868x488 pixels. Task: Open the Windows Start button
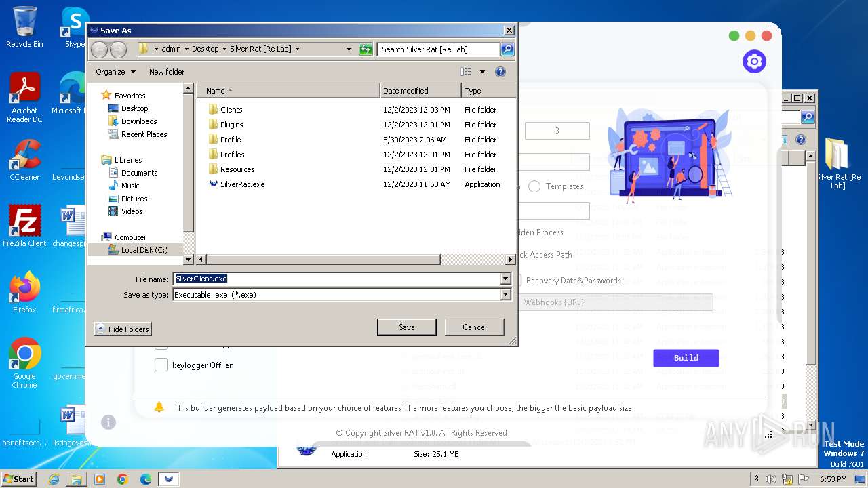[18, 479]
